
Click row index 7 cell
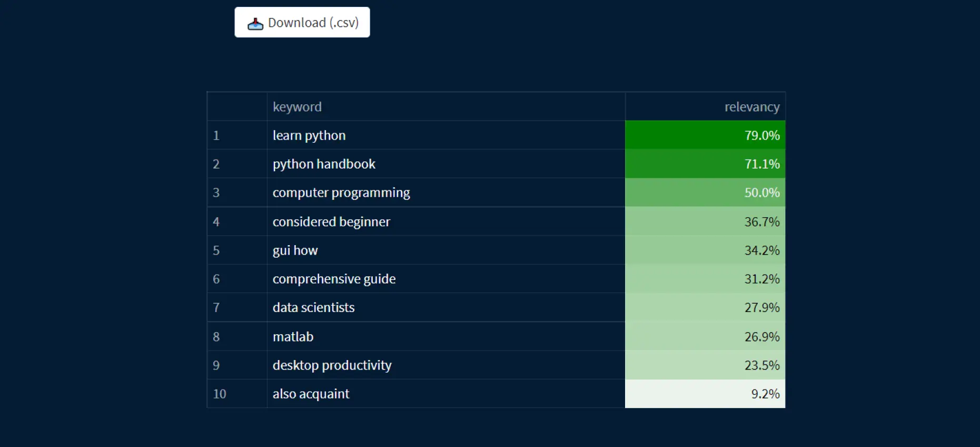pos(237,307)
